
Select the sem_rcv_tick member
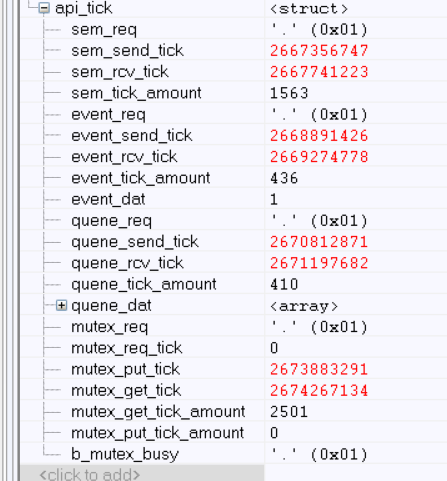(x=120, y=72)
